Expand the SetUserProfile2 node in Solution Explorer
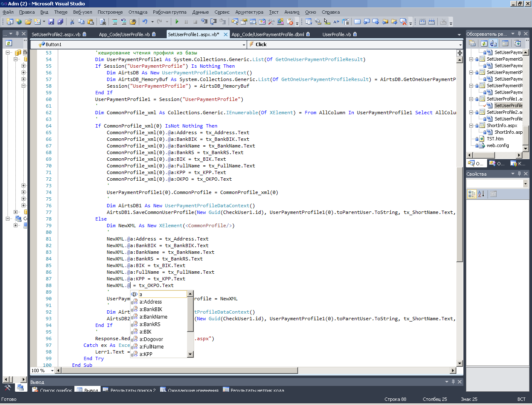The image size is (532, 405). (x=471, y=112)
